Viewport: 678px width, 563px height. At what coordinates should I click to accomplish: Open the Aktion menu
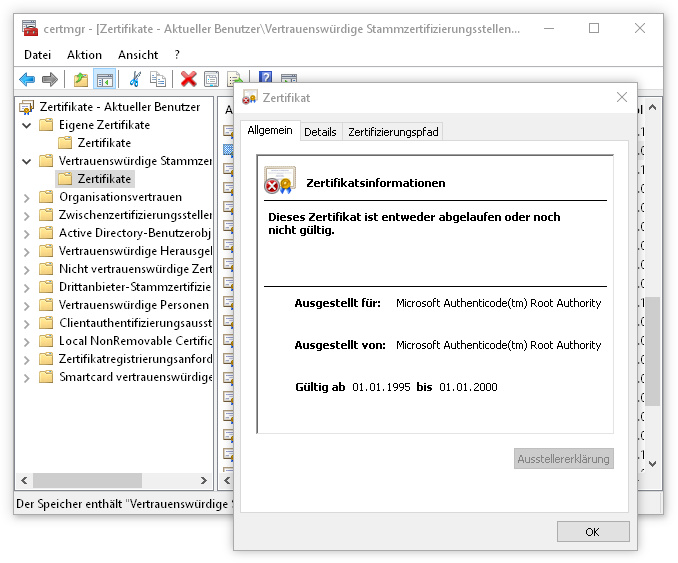click(84, 55)
